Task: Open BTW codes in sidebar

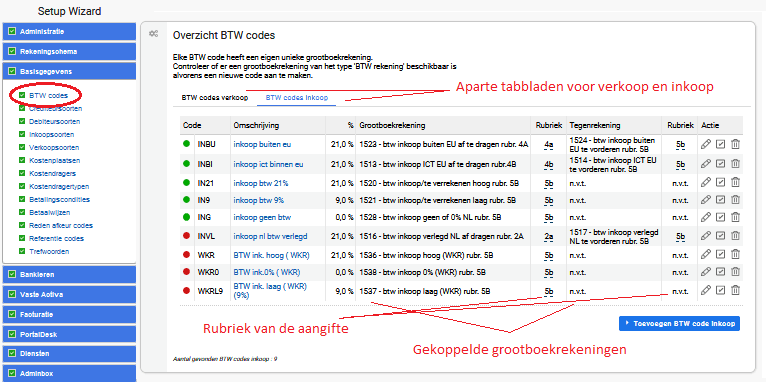Action: point(48,95)
